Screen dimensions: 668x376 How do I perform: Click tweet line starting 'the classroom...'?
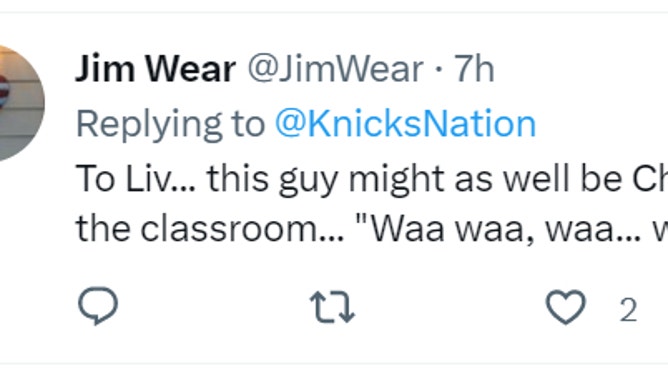pos(371,229)
